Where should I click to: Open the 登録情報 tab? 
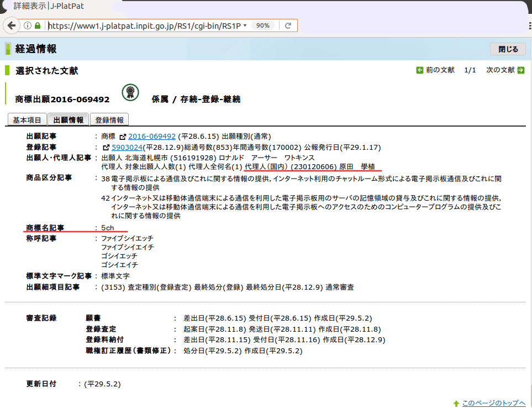coord(109,120)
